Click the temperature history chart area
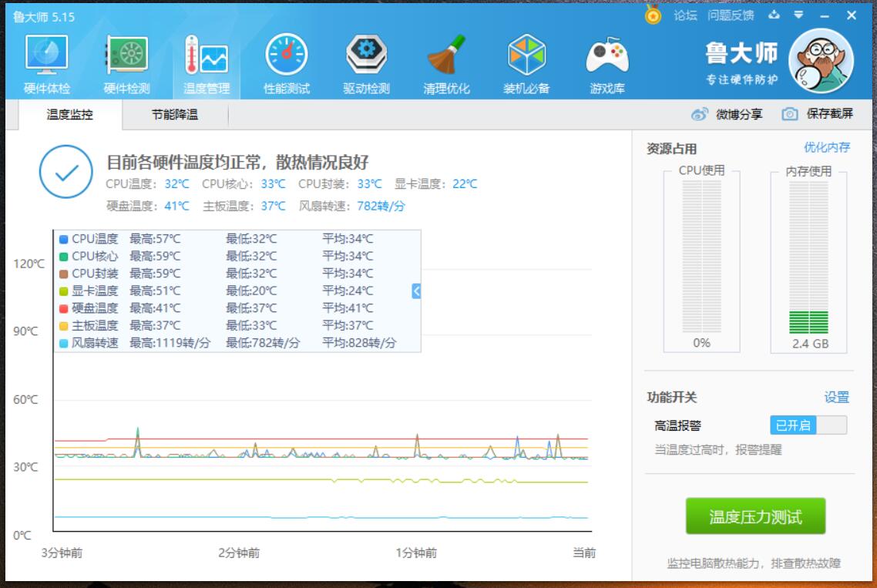The image size is (877, 588). tap(324, 462)
